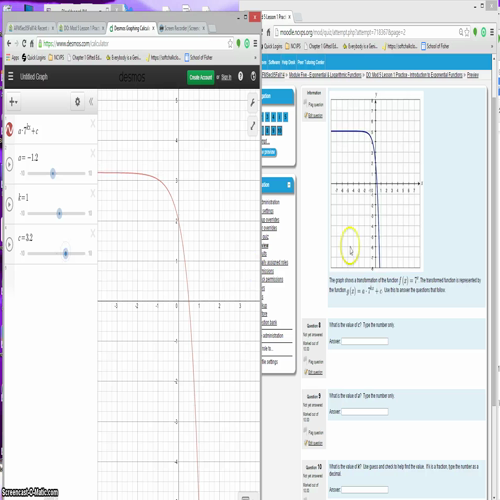Delete the a·7^kx+c expression with its X
This screenshot has height=500, width=500.
[x=92, y=124]
